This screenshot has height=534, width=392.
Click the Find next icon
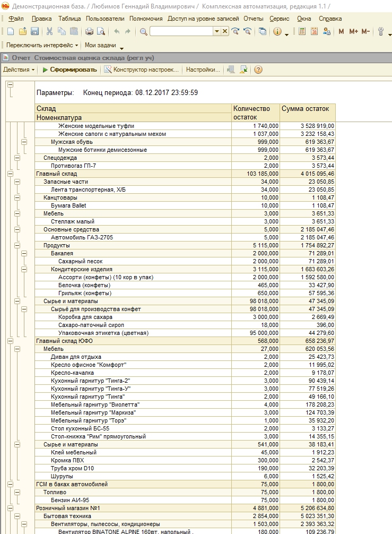coord(235,32)
